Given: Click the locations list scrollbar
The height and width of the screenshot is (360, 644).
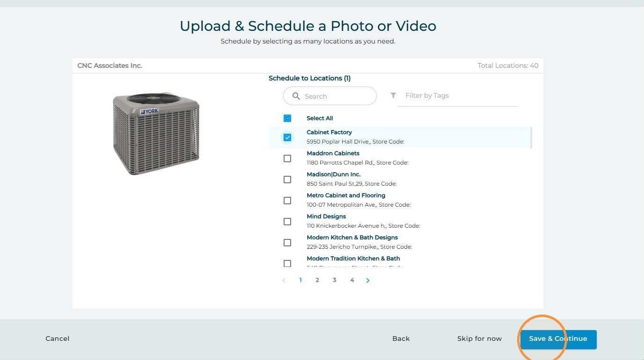Looking at the screenshot, I should coord(531,137).
